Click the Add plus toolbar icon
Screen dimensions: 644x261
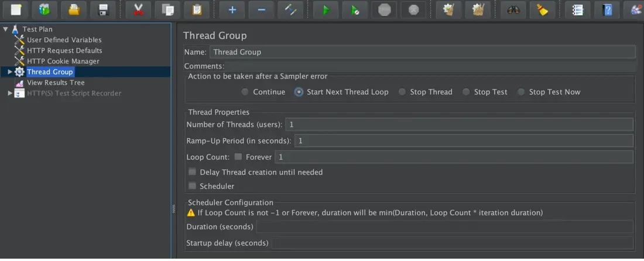[232, 10]
